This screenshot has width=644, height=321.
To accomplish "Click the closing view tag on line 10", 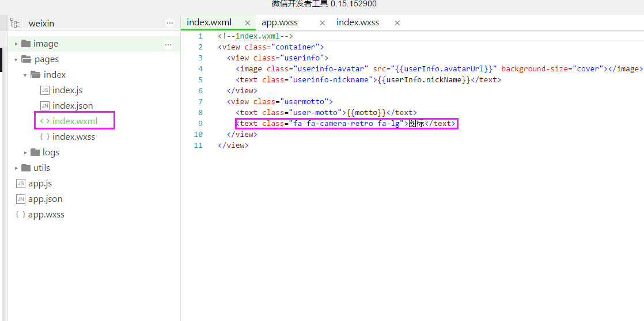I will pyautogui.click(x=242, y=134).
